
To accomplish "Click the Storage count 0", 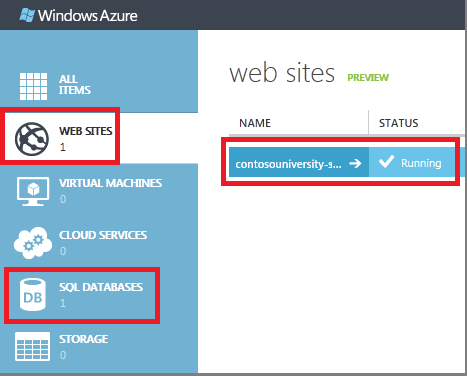I will click(x=63, y=355).
